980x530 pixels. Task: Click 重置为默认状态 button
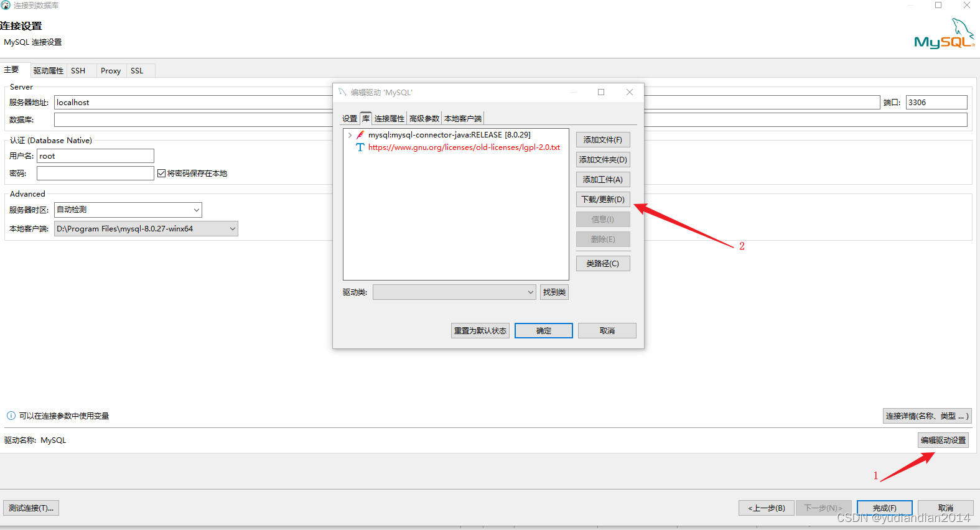coord(480,331)
